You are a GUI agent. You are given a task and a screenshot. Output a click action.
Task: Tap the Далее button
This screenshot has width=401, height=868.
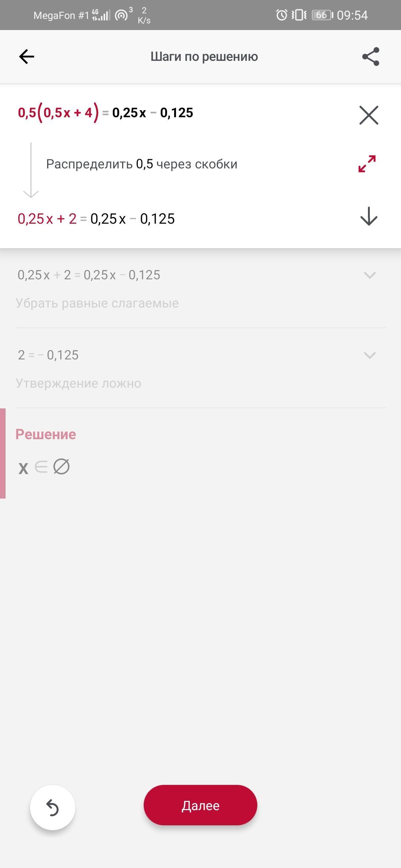pyautogui.click(x=200, y=805)
